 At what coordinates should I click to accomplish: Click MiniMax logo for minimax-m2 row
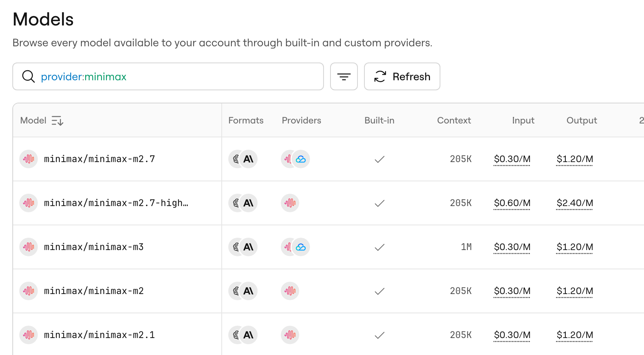click(29, 291)
